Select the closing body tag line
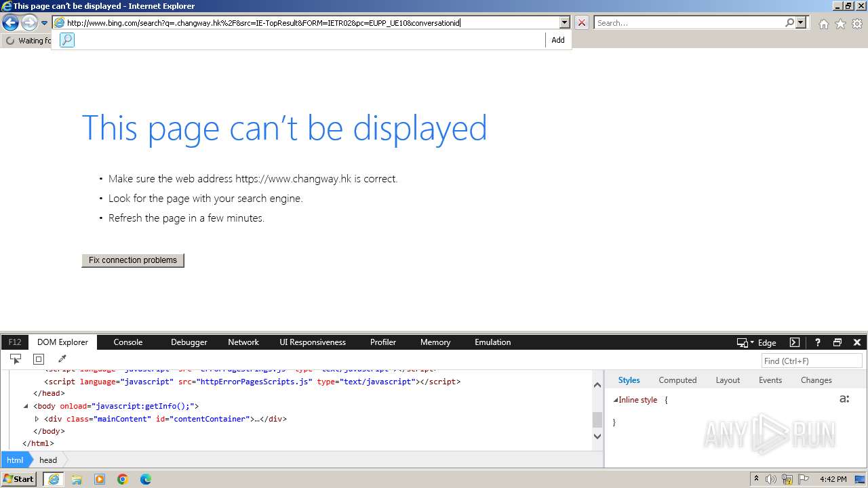 click(x=49, y=431)
